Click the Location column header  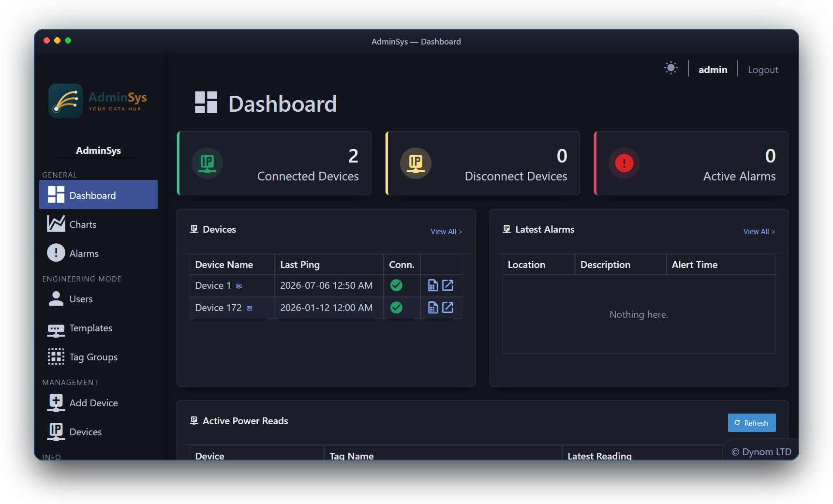click(x=538, y=265)
